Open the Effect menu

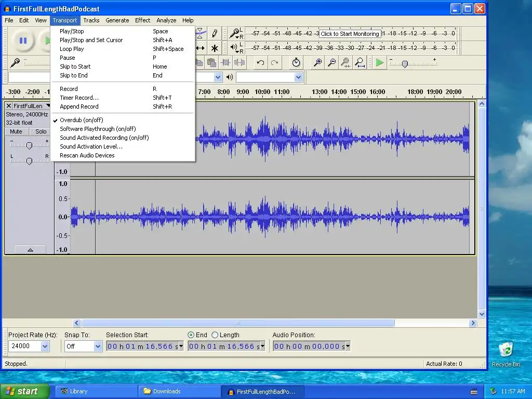[142, 20]
